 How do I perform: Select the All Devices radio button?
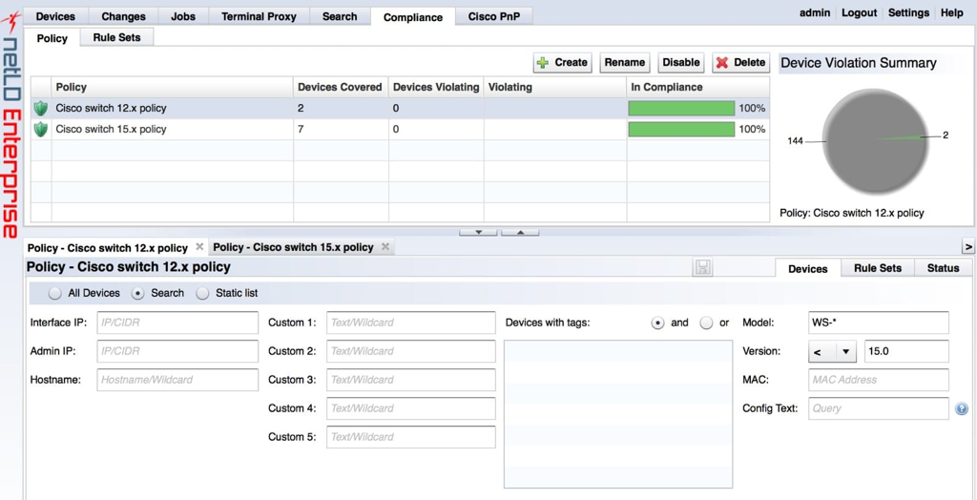[x=55, y=293]
